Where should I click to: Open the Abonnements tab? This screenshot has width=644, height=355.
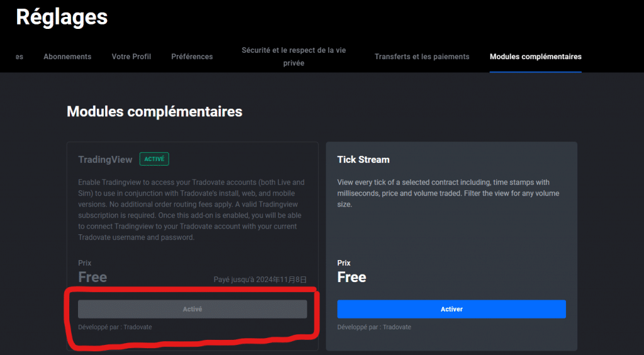(x=67, y=57)
